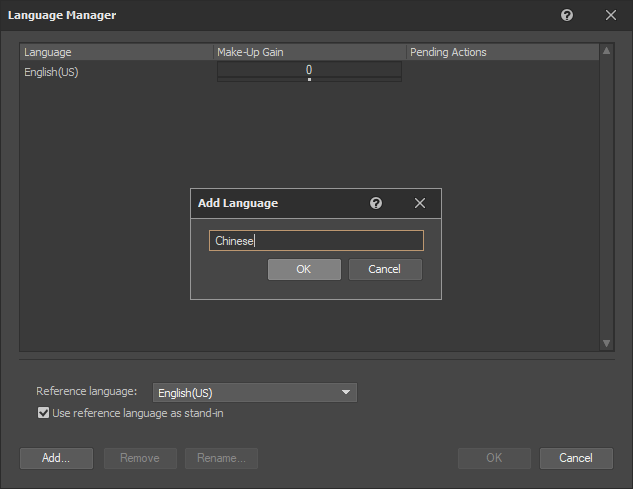Cancel the Language Manager window

[576, 458]
